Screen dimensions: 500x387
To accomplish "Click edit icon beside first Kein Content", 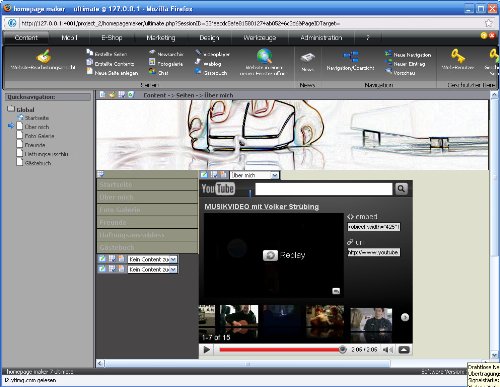I will click(x=102, y=259).
